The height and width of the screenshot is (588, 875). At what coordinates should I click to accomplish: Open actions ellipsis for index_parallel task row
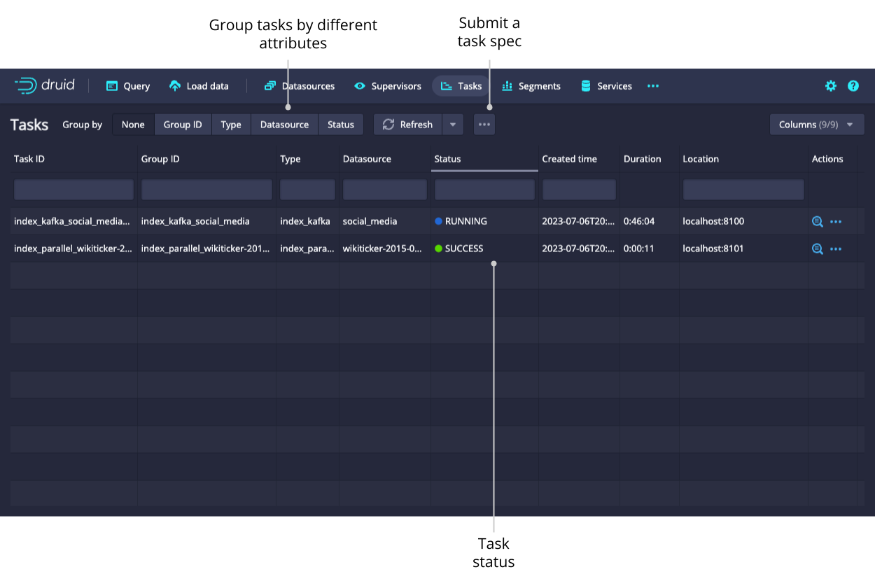[836, 248]
